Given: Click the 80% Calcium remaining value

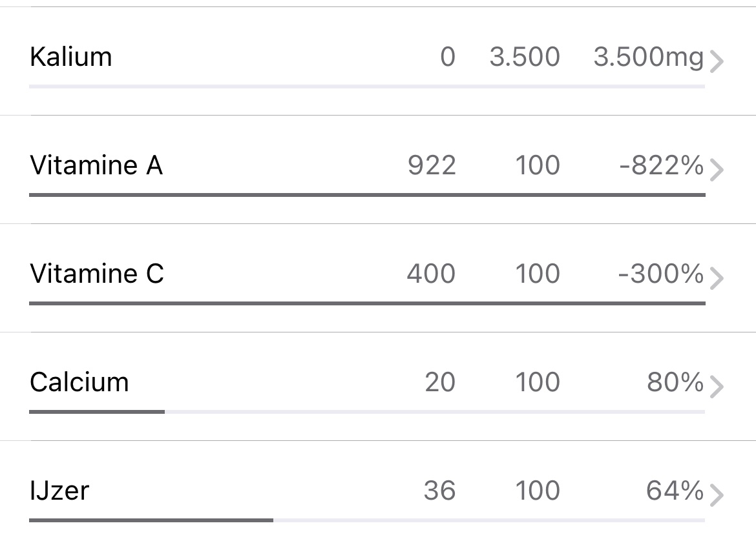Looking at the screenshot, I should (675, 382).
